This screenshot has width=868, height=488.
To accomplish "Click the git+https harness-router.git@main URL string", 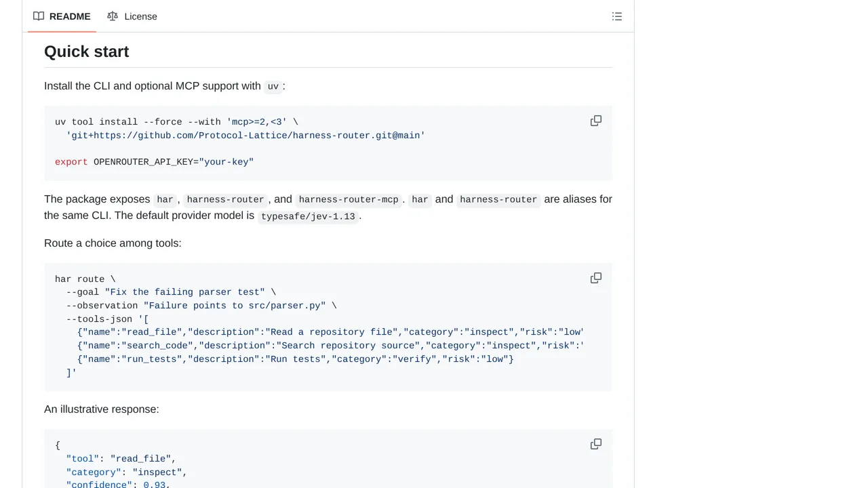I will click(245, 136).
